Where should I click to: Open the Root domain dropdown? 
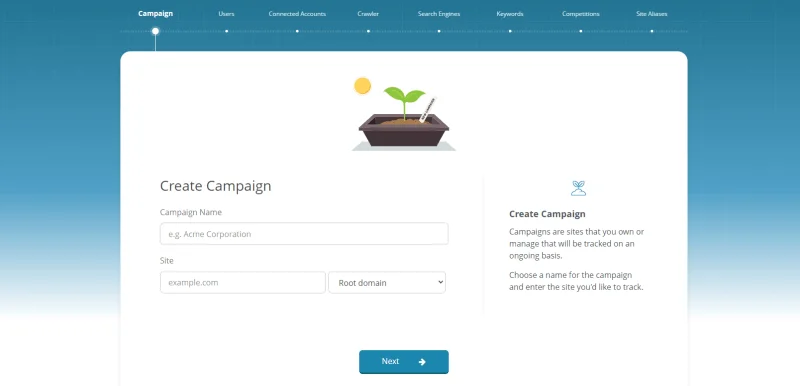pyautogui.click(x=387, y=282)
